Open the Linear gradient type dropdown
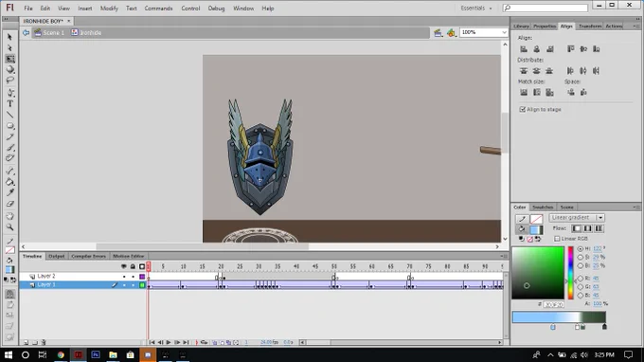 pyautogui.click(x=600, y=218)
